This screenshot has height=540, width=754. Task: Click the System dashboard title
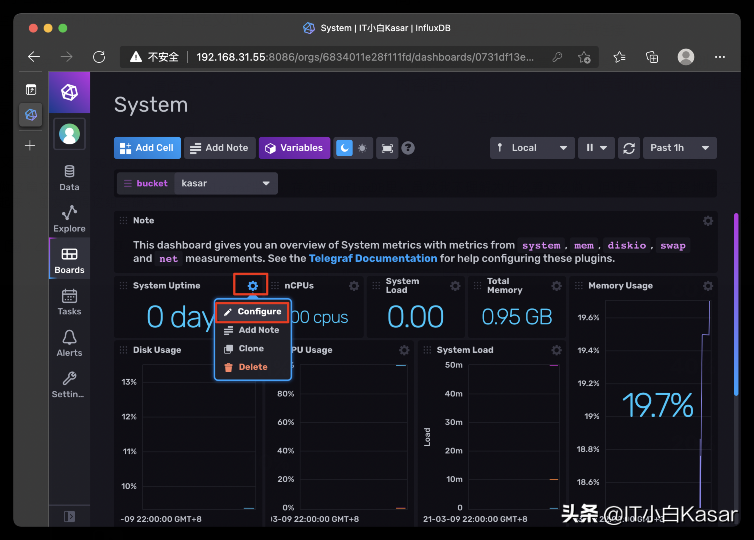tap(151, 105)
